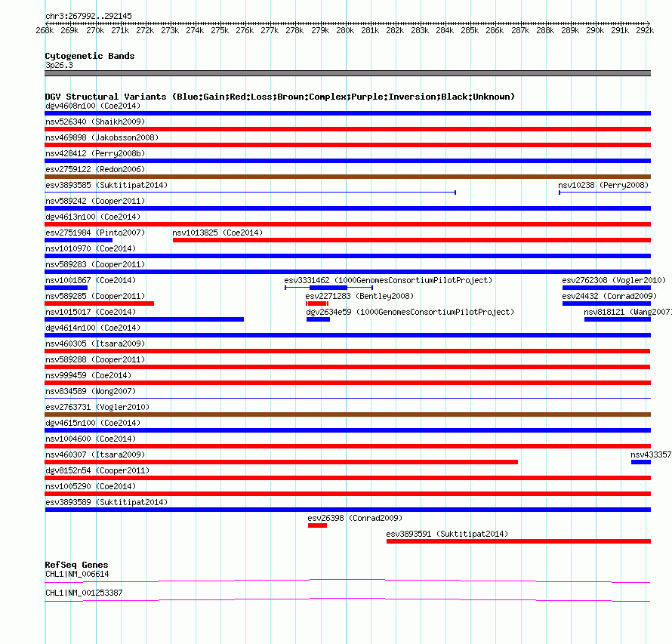Click nsv589283 (Cooper2011) label
This screenshot has height=644, width=672.
coord(95,264)
